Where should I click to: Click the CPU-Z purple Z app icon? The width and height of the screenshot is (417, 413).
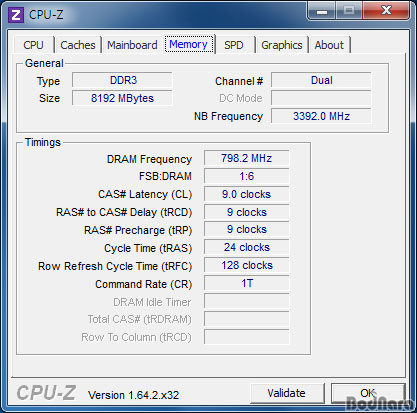[16, 15]
